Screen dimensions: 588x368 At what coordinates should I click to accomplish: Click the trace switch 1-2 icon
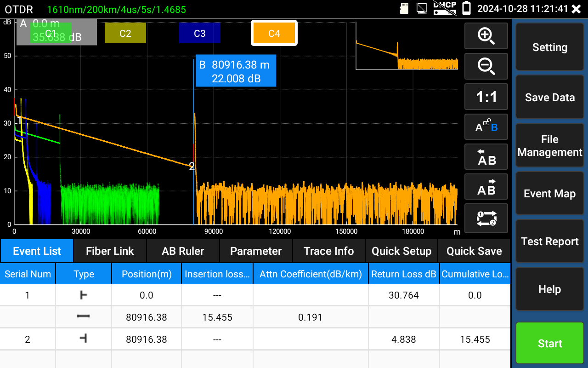click(x=486, y=218)
